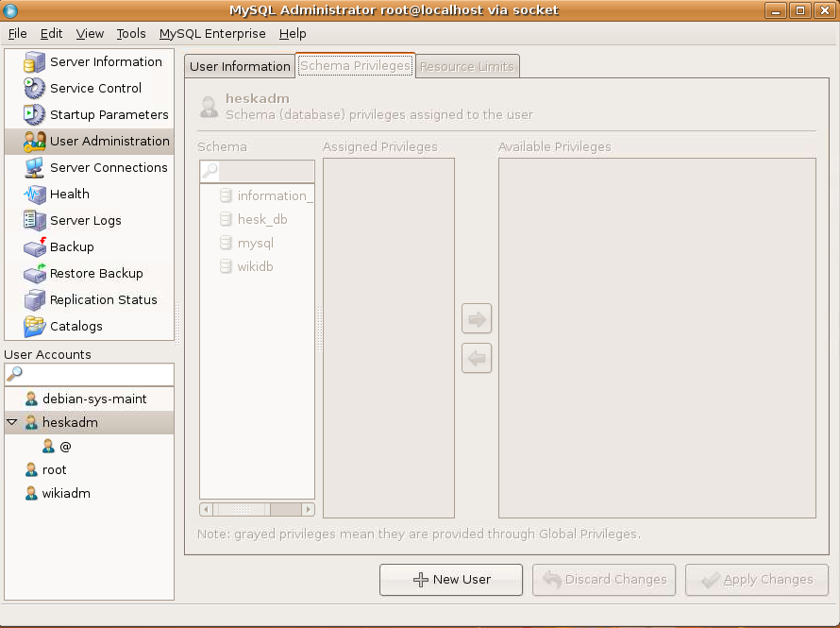Click the debian-sys-maint user avatar icon
The height and width of the screenshot is (628, 840).
31,399
